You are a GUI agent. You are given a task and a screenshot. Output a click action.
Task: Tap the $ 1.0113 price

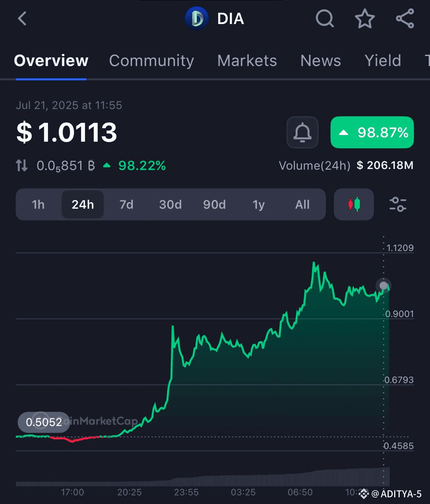tap(67, 132)
